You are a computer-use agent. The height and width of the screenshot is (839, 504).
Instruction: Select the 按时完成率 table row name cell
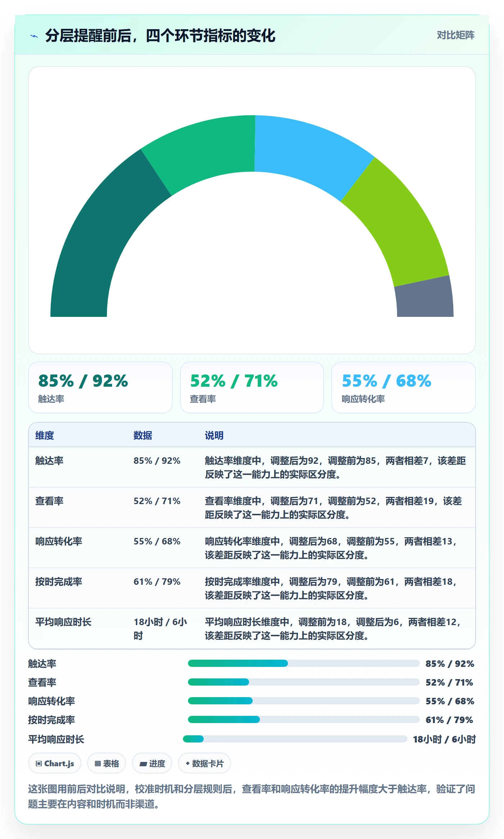point(59,582)
